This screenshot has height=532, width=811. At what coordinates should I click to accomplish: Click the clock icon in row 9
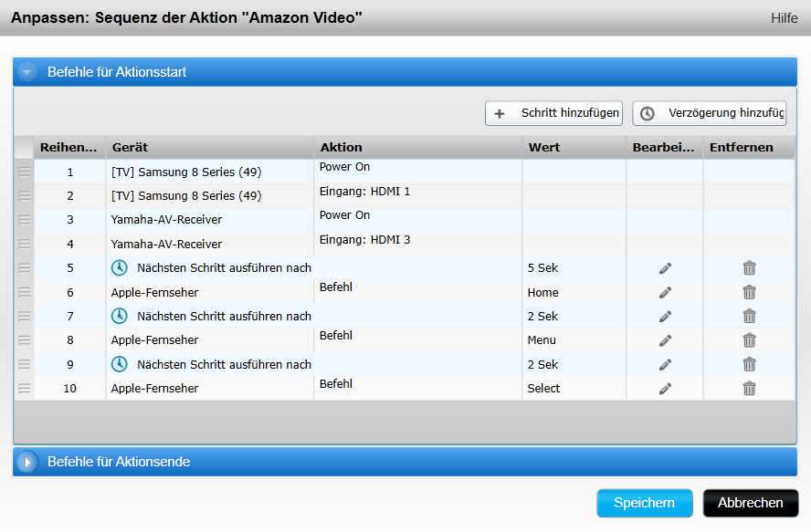[x=120, y=364]
